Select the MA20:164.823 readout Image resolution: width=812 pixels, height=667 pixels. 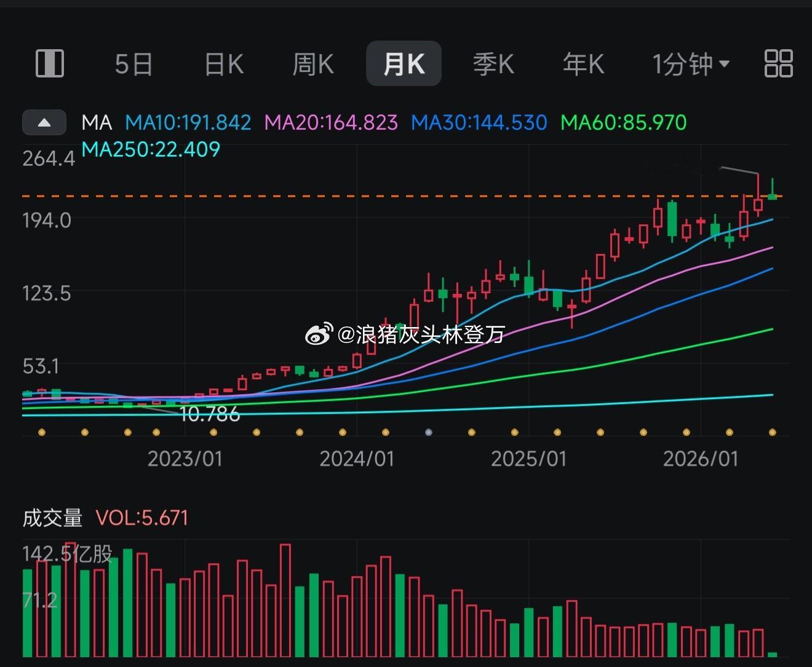331,122
